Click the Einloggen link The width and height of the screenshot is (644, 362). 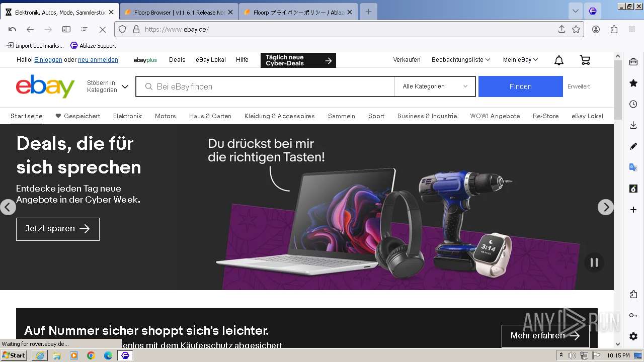48,60
